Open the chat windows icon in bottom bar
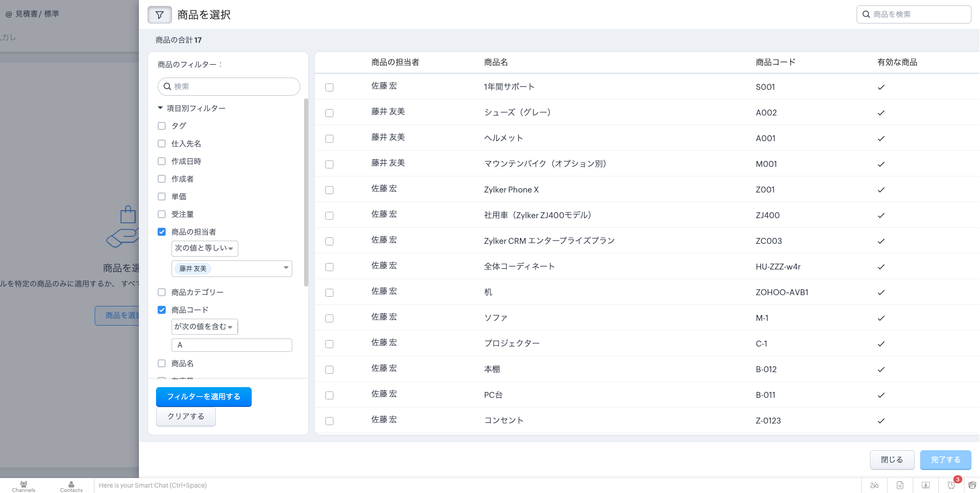This screenshot has width=980, height=493. click(972, 486)
